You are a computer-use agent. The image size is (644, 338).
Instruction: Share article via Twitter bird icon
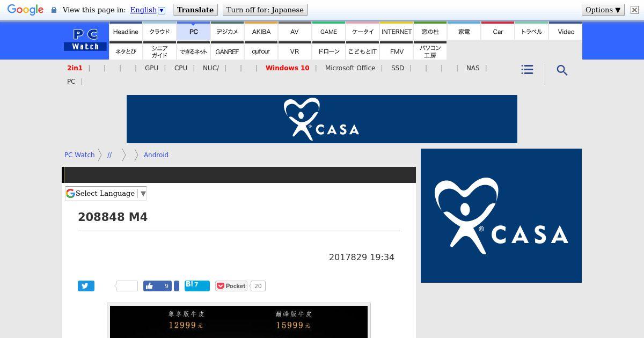point(86,286)
